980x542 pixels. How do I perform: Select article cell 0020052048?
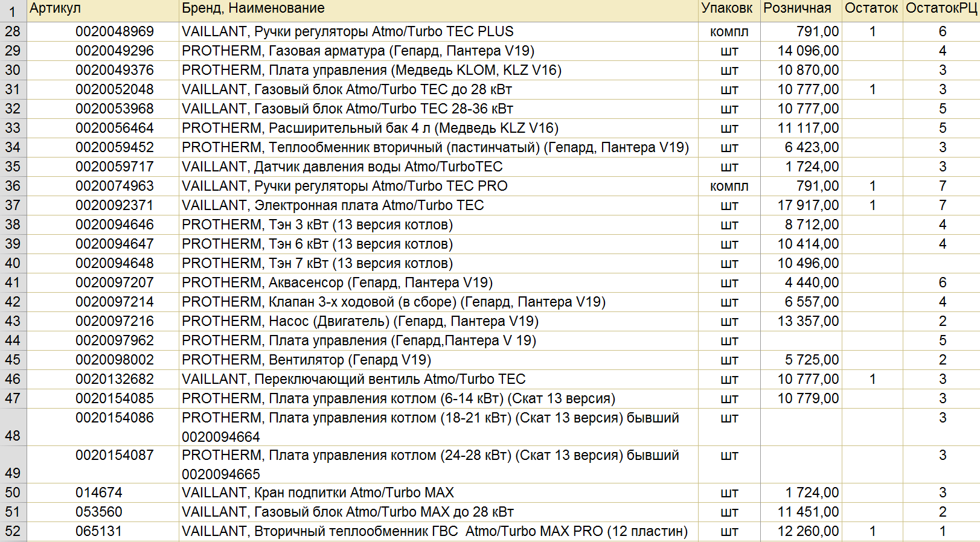103,89
